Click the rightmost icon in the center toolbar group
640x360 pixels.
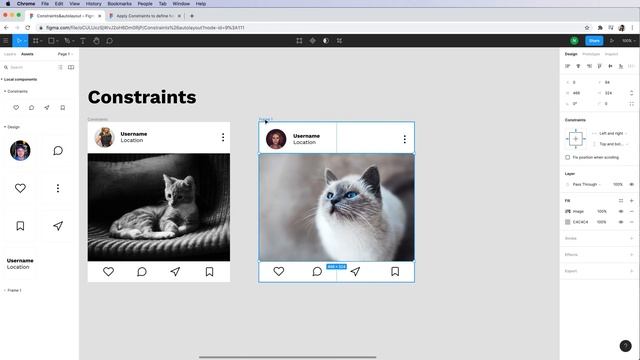[339, 41]
